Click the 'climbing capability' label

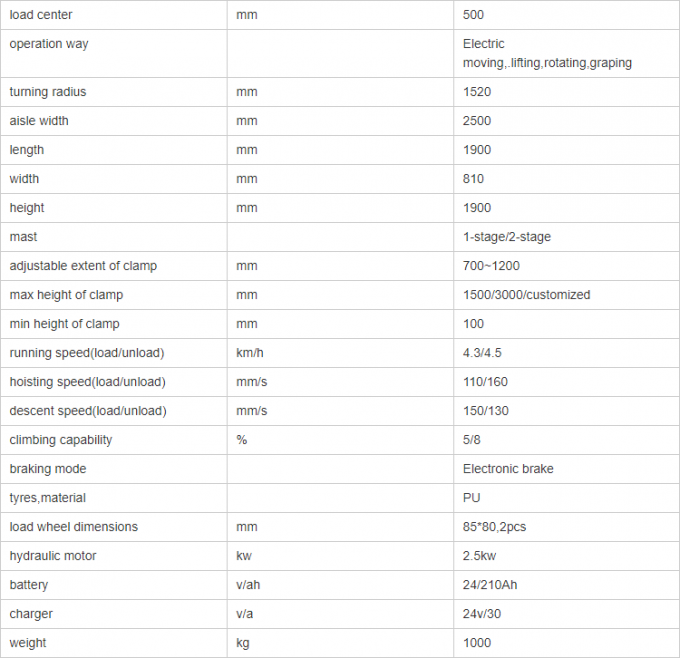61,440
